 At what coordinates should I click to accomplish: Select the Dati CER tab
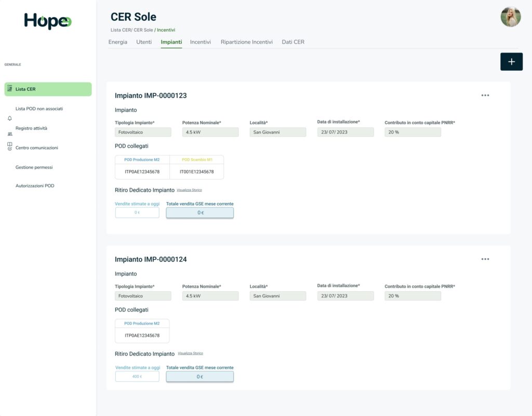(x=293, y=42)
